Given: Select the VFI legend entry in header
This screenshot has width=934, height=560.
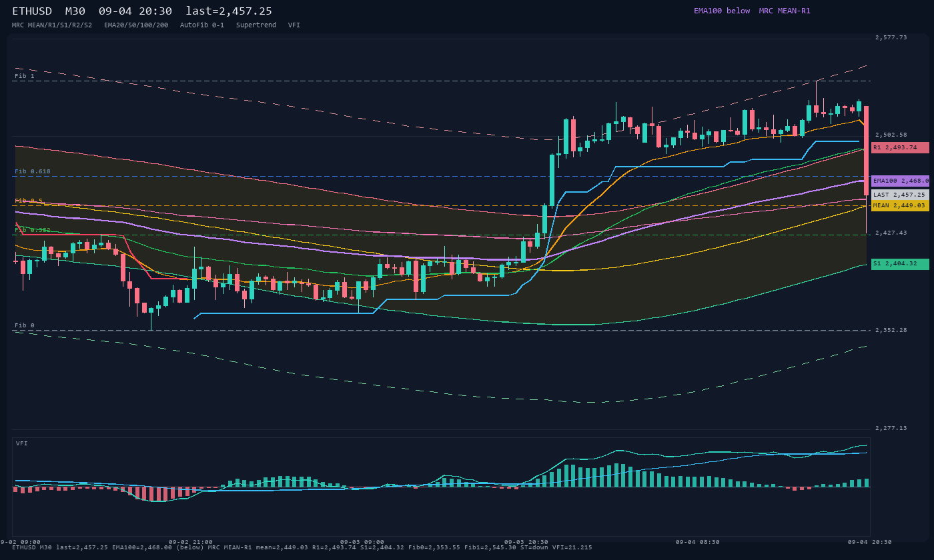Looking at the screenshot, I should (x=294, y=25).
